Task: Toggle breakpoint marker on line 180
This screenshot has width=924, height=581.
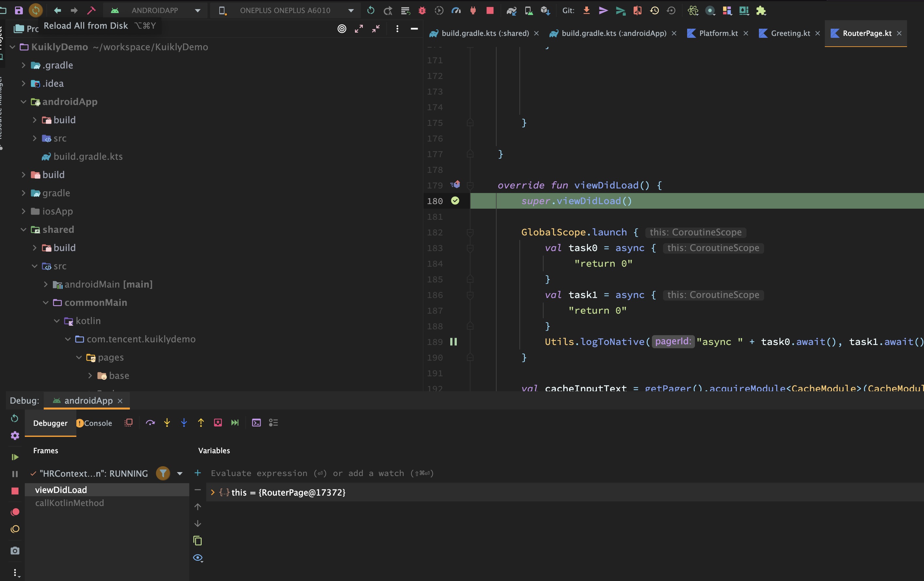Action: [x=455, y=201]
